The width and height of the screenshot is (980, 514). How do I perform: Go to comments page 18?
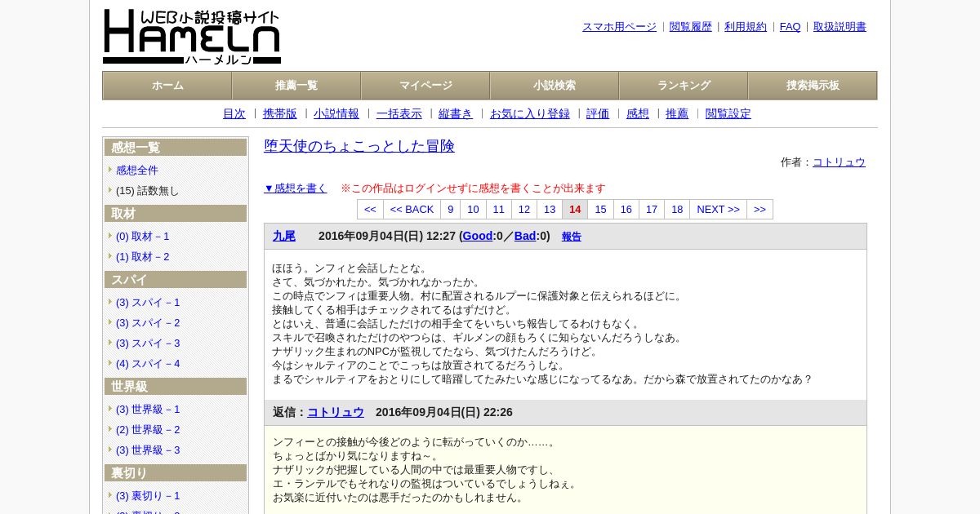click(x=677, y=210)
